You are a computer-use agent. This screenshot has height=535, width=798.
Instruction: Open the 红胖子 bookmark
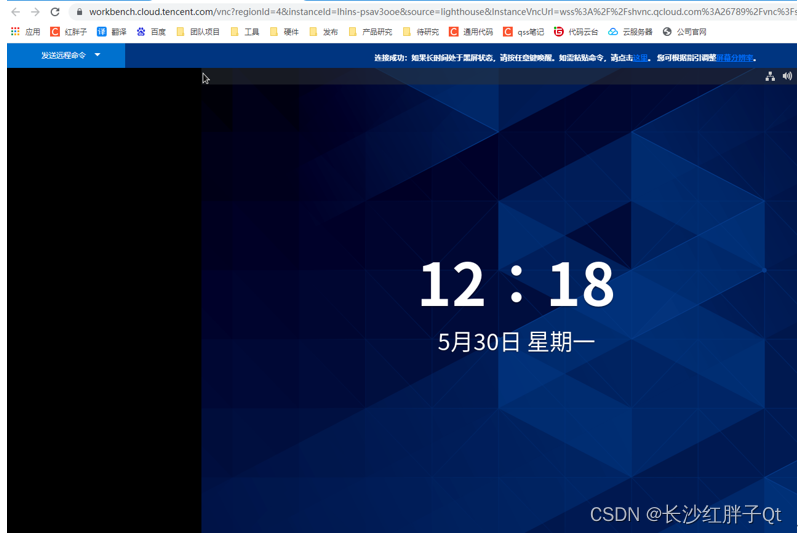point(68,32)
